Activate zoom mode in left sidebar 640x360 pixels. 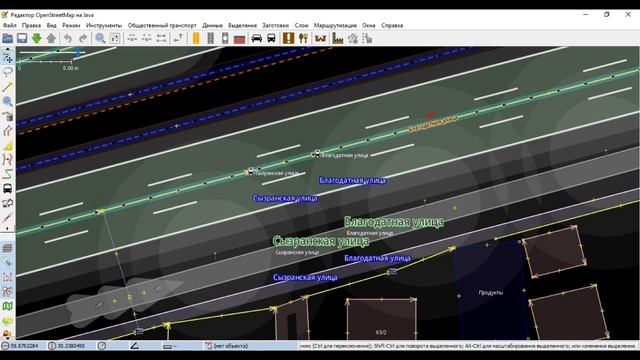coord(7,101)
